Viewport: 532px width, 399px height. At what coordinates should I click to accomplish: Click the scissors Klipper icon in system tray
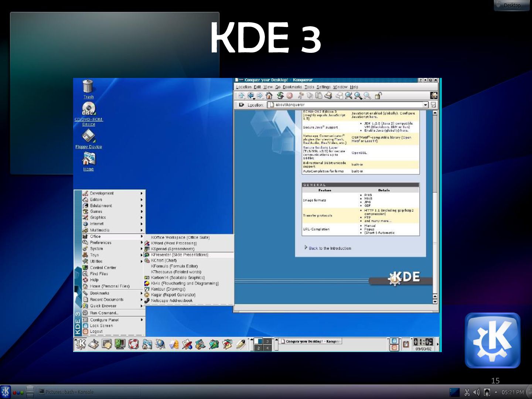click(467, 392)
